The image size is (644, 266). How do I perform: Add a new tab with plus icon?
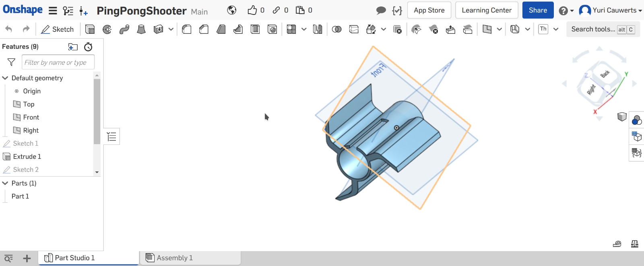[x=27, y=258]
